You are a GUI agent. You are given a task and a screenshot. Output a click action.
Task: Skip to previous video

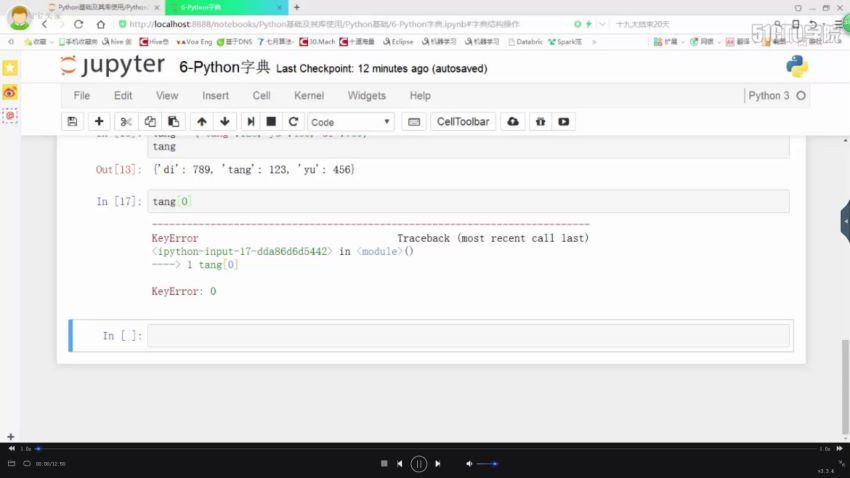400,463
